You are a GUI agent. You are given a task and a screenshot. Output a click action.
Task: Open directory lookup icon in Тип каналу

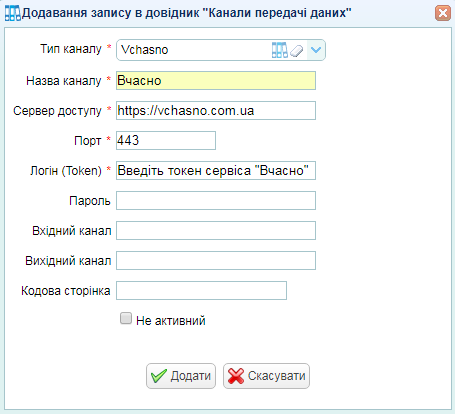coord(279,50)
